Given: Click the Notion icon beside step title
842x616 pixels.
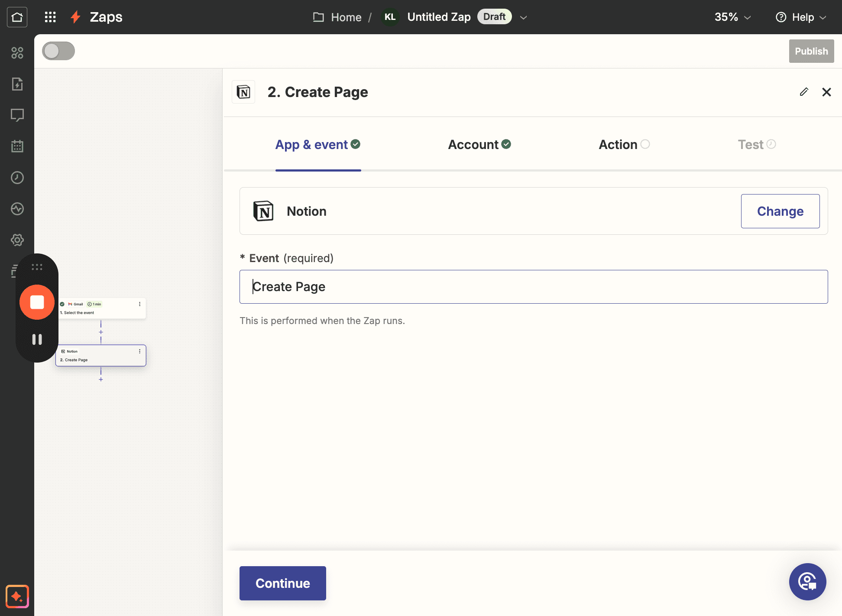Looking at the screenshot, I should click(x=243, y=92).
